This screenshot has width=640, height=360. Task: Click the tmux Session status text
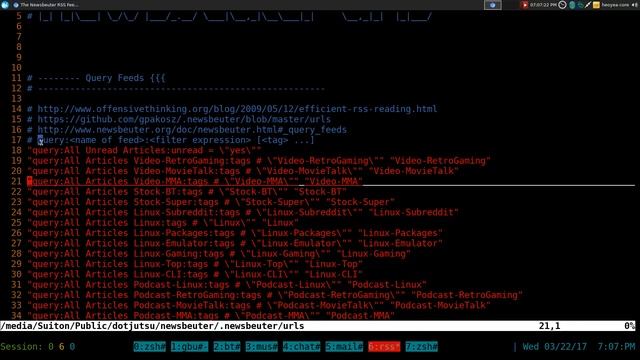point(38,347)
